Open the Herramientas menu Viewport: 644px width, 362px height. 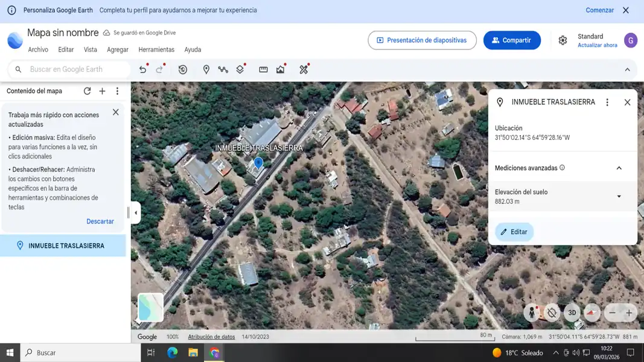coord(156,50)
